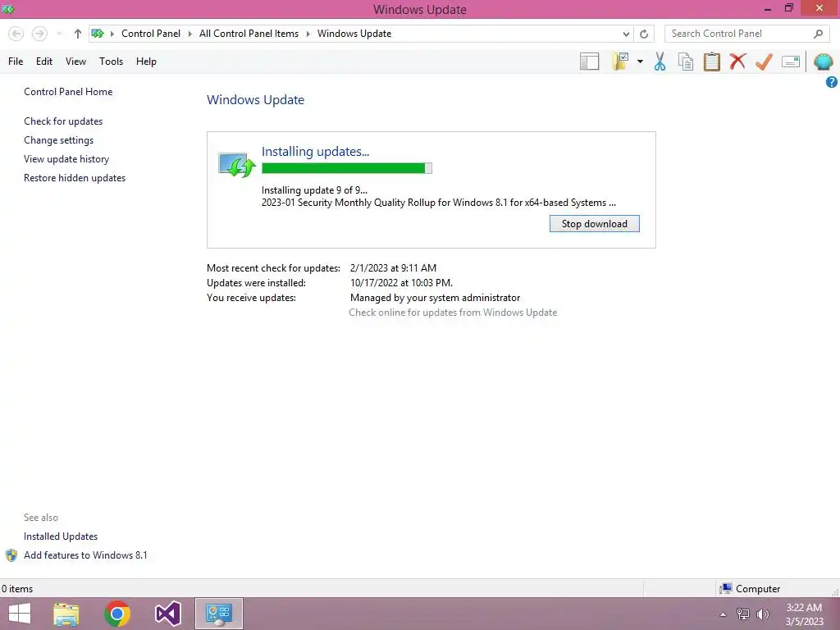Open View update history link
Image resolution: width=840 pixels, height=630 pixels.
(x=66, y=159)
